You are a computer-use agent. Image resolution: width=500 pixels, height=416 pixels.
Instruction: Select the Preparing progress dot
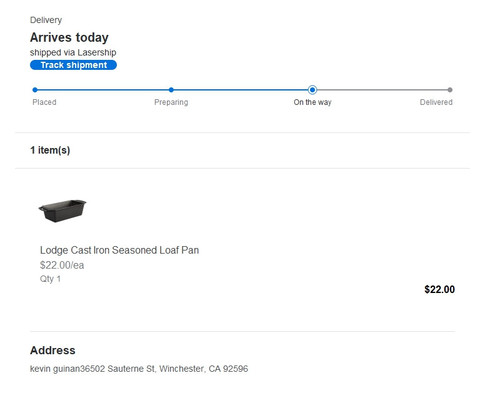coord(171,90)
